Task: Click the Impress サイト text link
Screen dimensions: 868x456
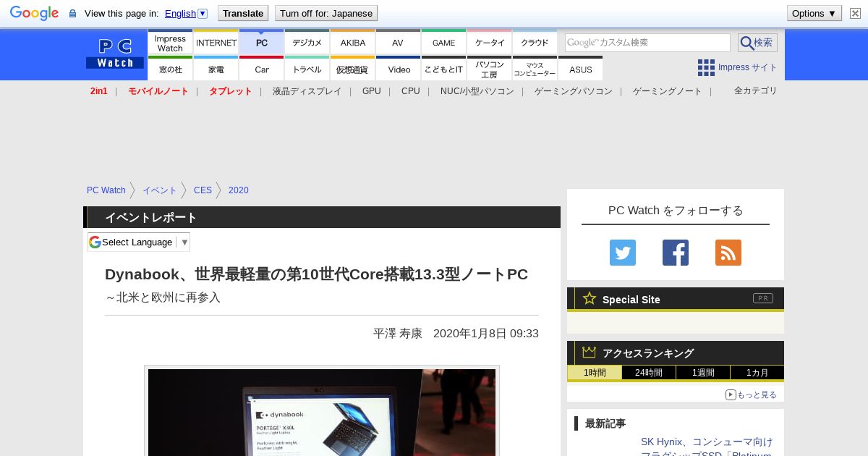Action: [x=748, y=67]
